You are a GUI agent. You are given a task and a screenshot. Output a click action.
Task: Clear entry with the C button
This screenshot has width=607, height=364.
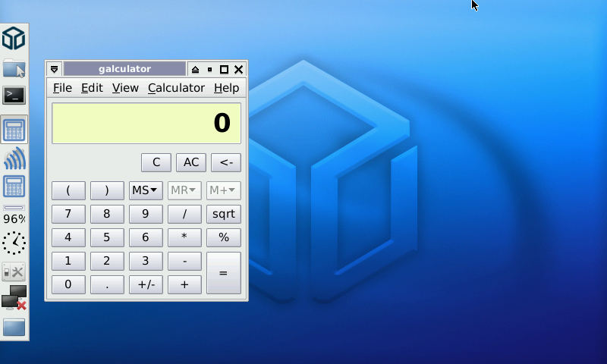pyautogui.click(x=156, y=162)
